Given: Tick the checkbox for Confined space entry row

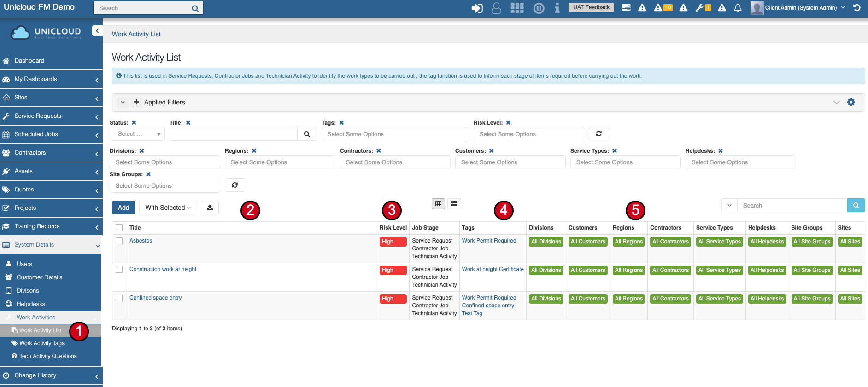Looking at the screenshot, I should point(119,298).
